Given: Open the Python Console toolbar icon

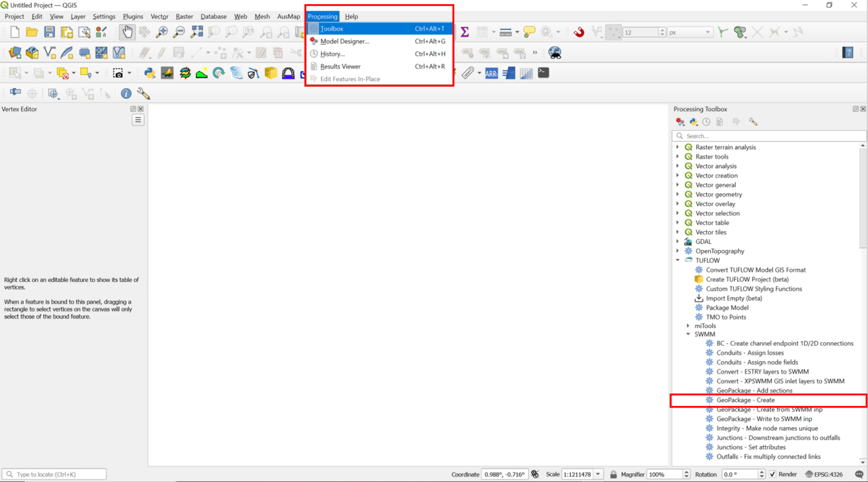Looking at the screenshot, I should pos(149,73).
